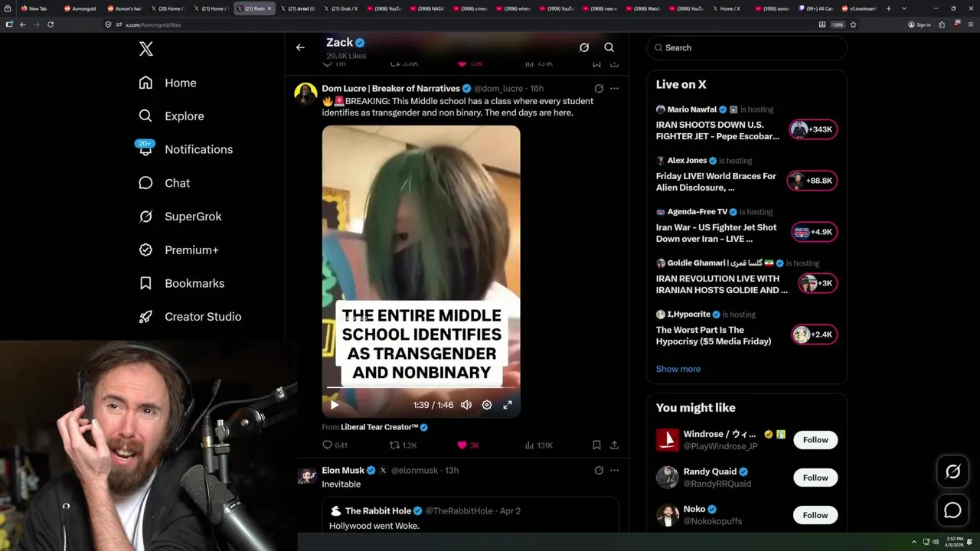The height and width of the screenshot is (551, 980).
Task: Click the Mario Nawfal host name
Action: tap(691, 109)
